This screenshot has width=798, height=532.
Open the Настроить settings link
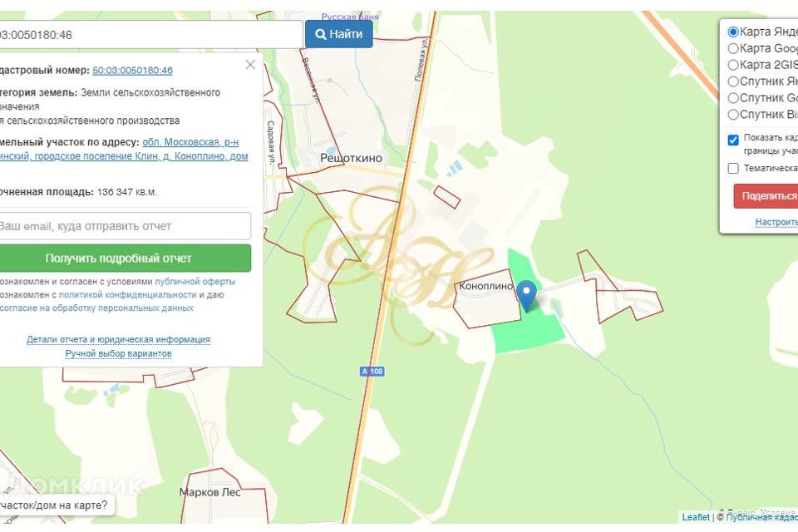tap(776, 222)
